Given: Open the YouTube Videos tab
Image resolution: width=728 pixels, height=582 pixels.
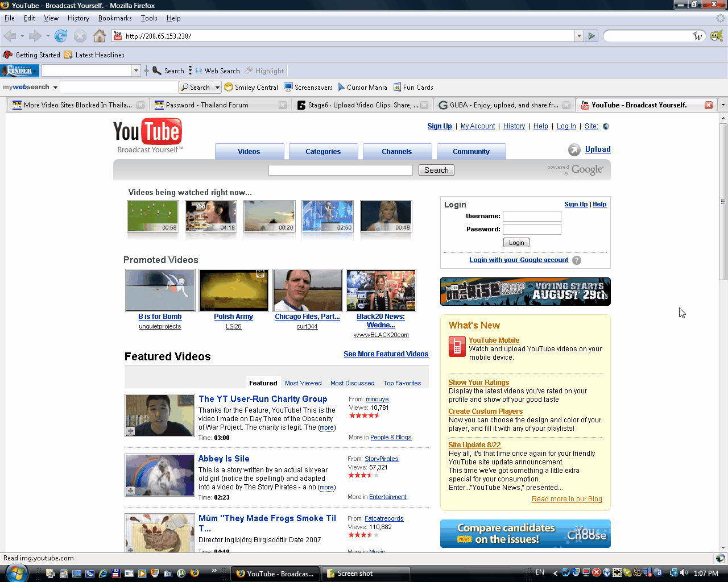Looking at the screenshot, I should tap(249, 152).
